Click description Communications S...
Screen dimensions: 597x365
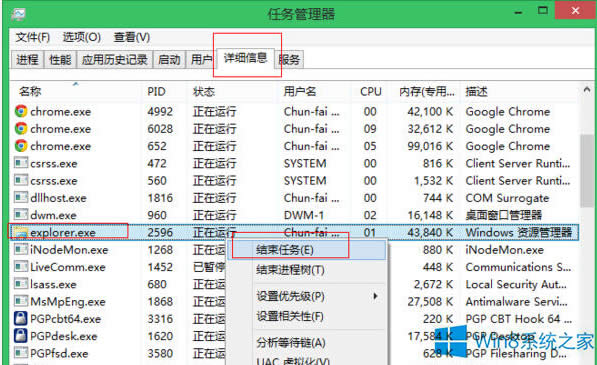(518, 267)
